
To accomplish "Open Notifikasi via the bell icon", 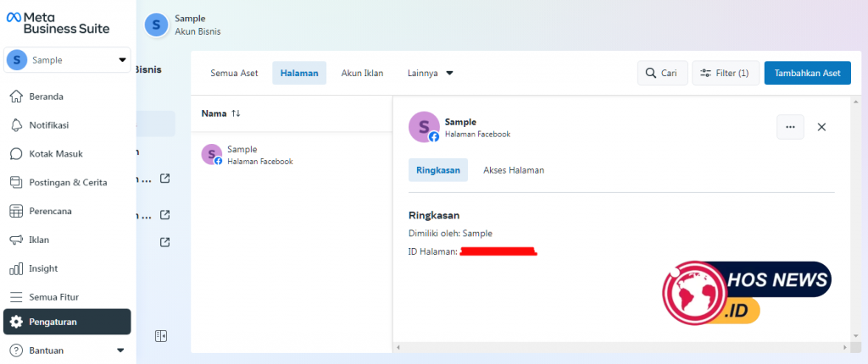I will point(15,125).
